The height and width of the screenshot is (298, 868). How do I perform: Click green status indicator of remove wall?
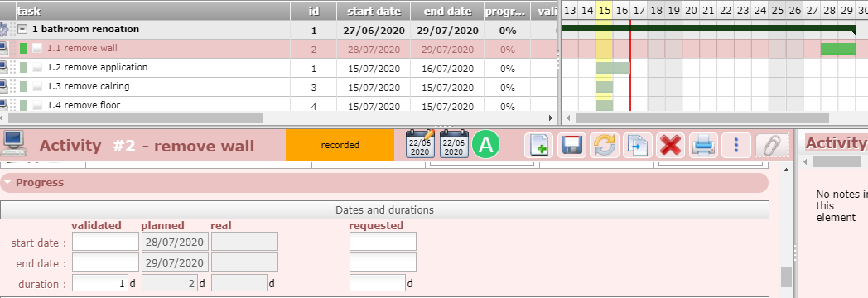pos(23,49)
